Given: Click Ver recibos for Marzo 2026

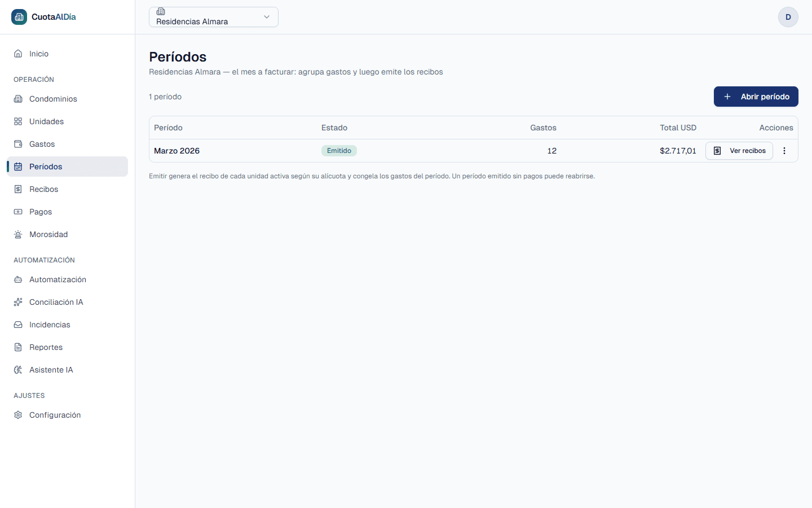Looking at the screenshot, I should tap(739, 151).
